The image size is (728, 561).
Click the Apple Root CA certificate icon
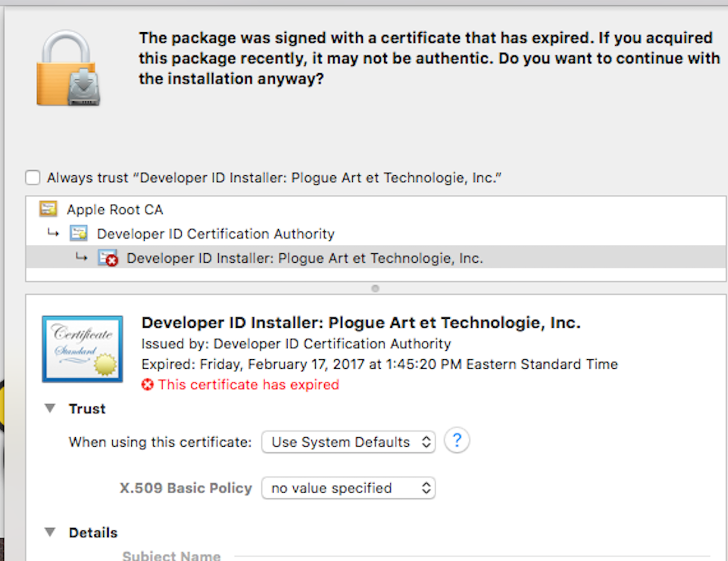(49, 209)
